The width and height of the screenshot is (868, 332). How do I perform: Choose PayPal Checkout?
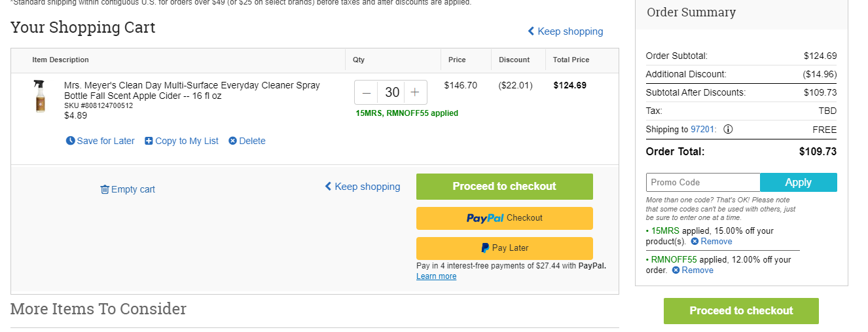505,218
